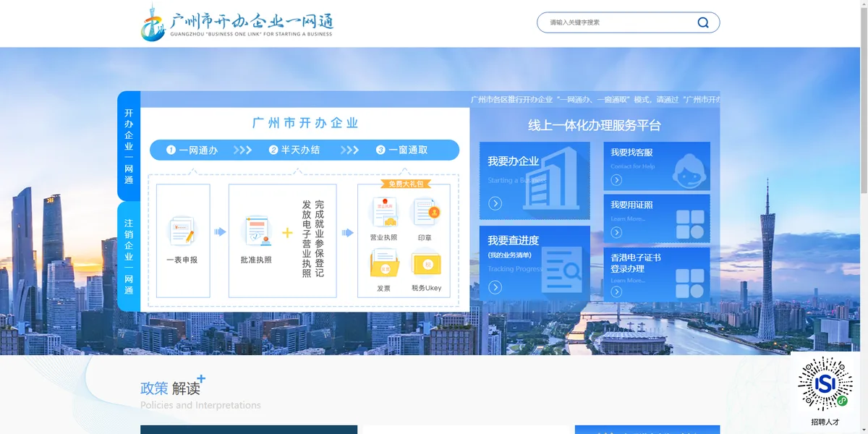Click the 印章 seal icon
Screen dimensions: 868x434
pyautogui.click(x=426, y=213)
